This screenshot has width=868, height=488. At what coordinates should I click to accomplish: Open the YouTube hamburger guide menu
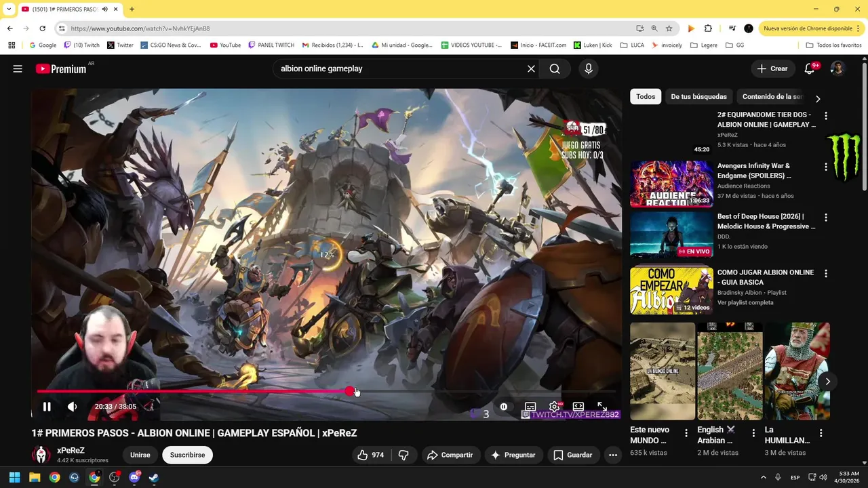coord(18,68)
